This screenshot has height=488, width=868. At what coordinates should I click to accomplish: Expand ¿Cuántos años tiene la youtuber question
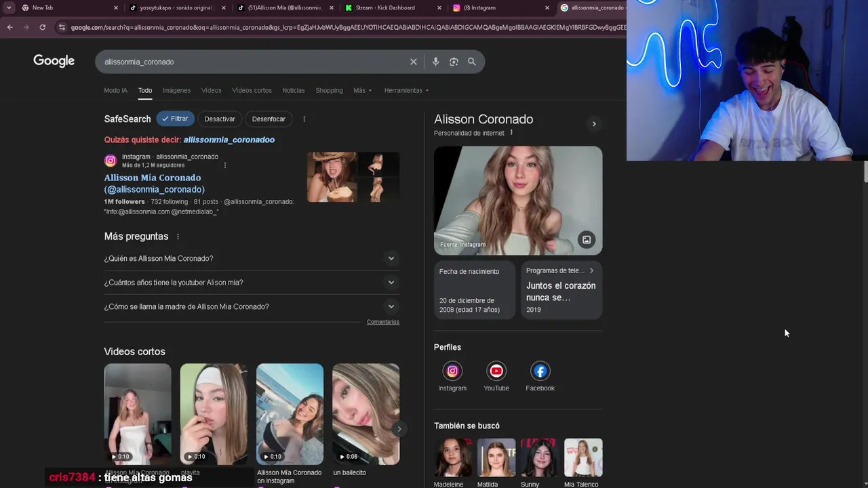click(252, 283)
